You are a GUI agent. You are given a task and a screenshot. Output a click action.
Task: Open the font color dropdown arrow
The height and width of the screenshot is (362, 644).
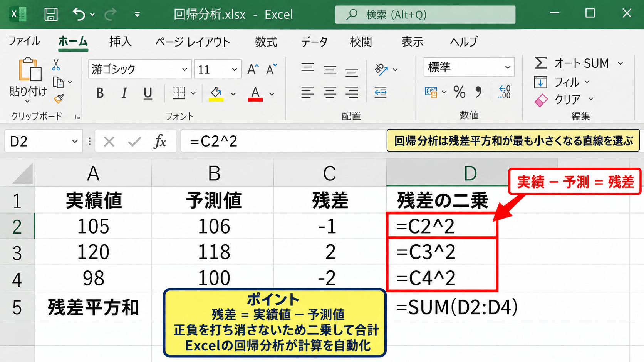tap(272, 94)
